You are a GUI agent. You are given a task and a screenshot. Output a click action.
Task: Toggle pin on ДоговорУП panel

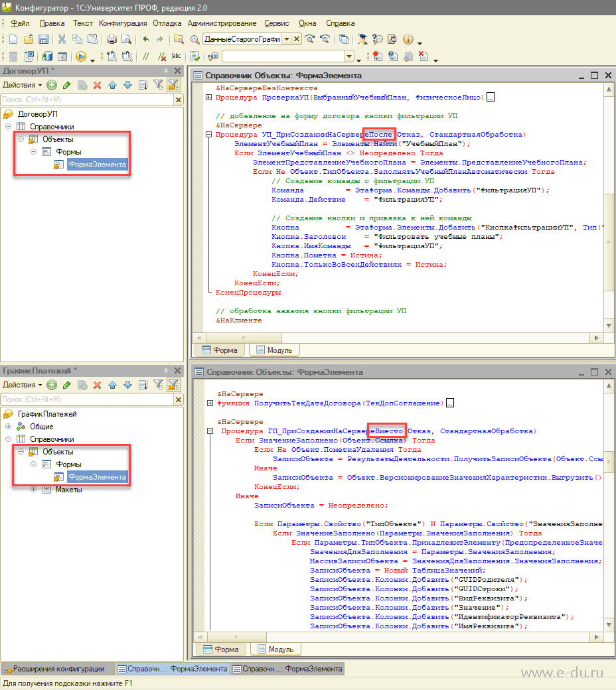click(x=166, y=70)
